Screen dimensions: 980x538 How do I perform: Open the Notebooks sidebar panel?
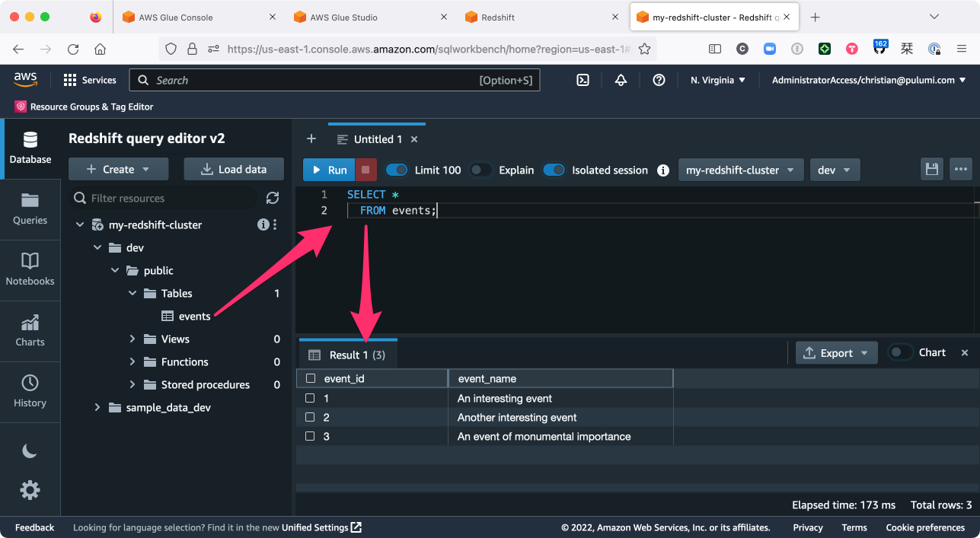(30, 270)
